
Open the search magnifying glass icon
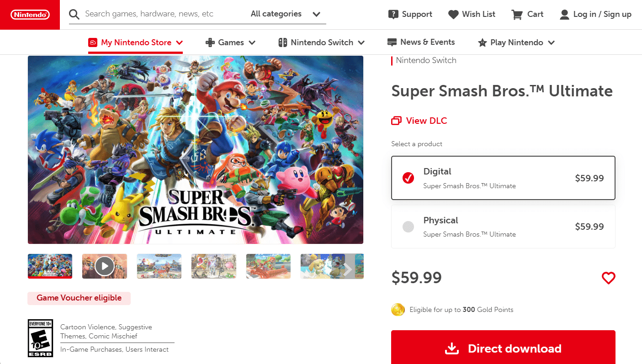pyautogui.click(x=74, y=14)
